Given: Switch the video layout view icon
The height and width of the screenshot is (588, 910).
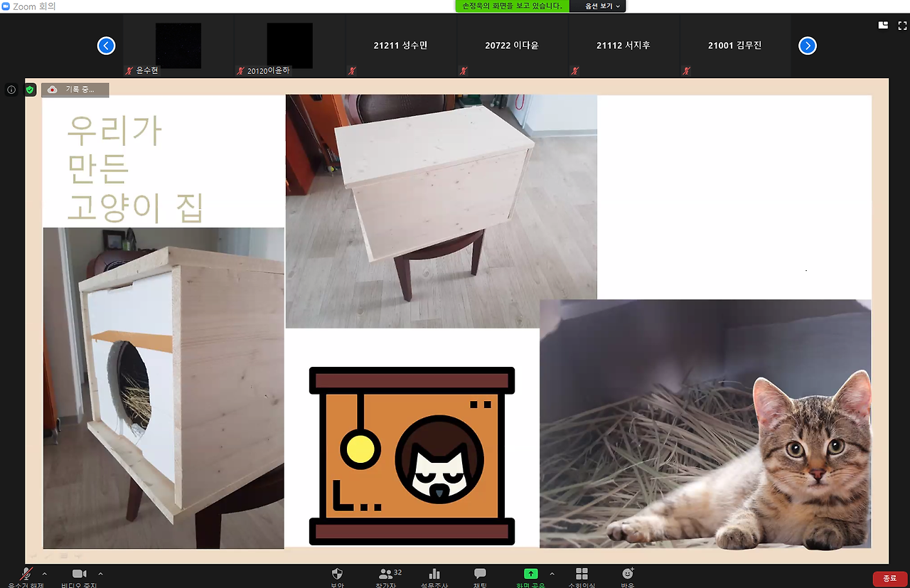Looking at the screenshot, I should [883, 25].
